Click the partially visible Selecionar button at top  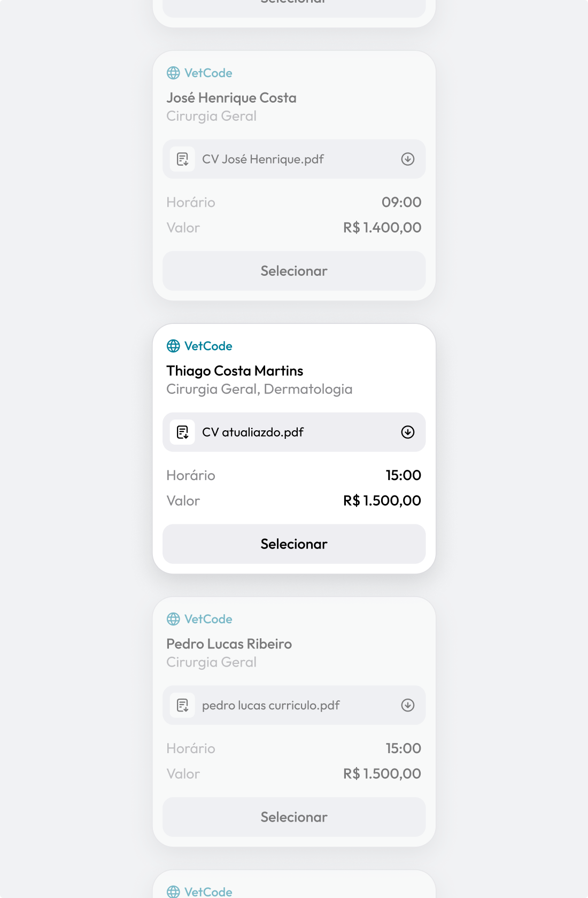click(x=294, y=7)
